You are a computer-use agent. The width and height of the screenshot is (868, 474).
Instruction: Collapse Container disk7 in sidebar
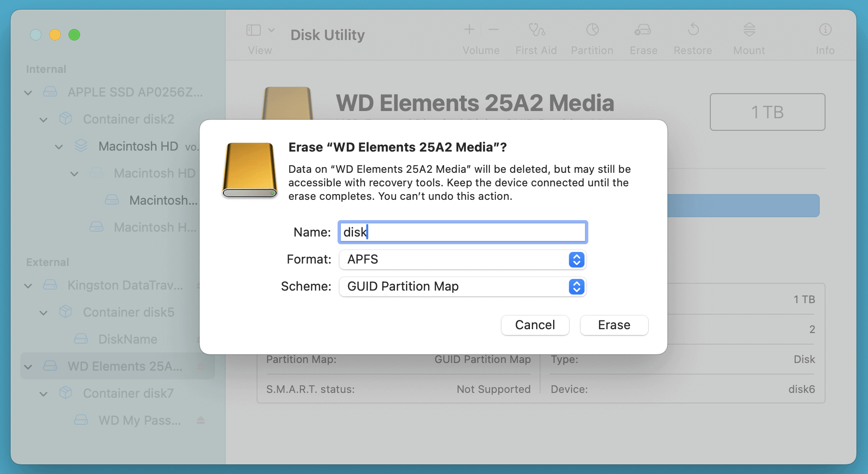tap(44, 394)
